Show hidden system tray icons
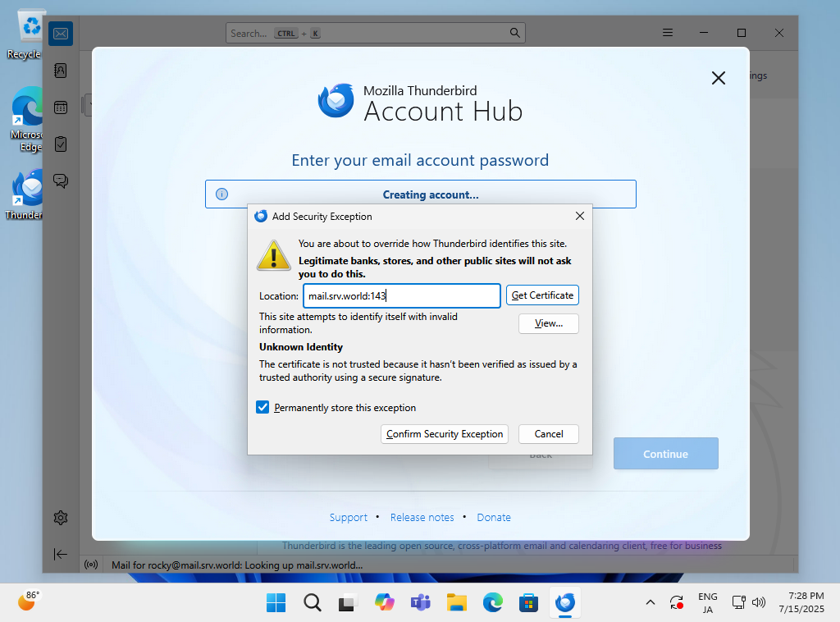Screen dimensions: 840x622 pyautogui.click(x=651, y=602)
